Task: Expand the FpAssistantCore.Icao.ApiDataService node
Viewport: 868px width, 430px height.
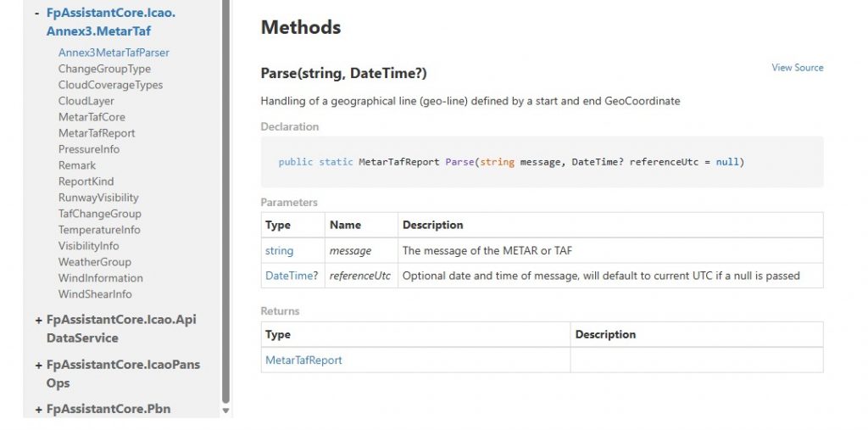Action: [38, 320]
